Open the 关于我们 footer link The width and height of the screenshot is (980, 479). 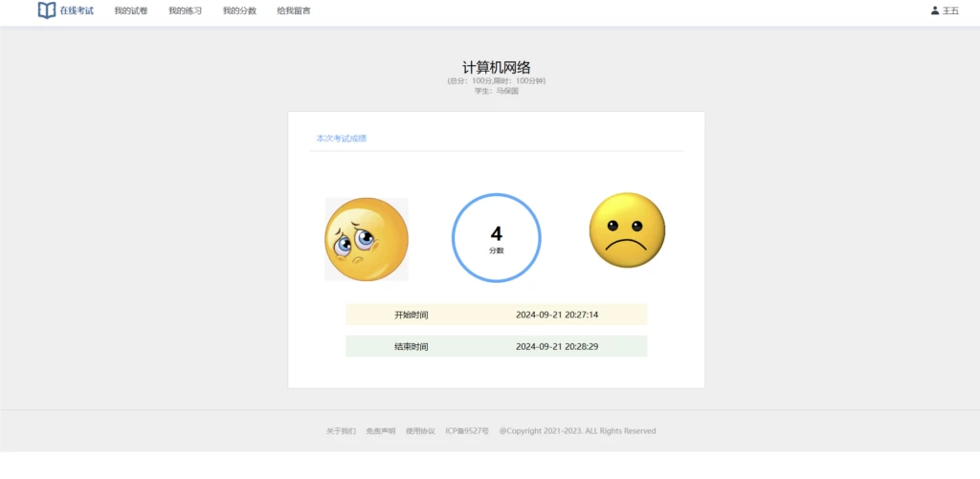coord(341,431)
